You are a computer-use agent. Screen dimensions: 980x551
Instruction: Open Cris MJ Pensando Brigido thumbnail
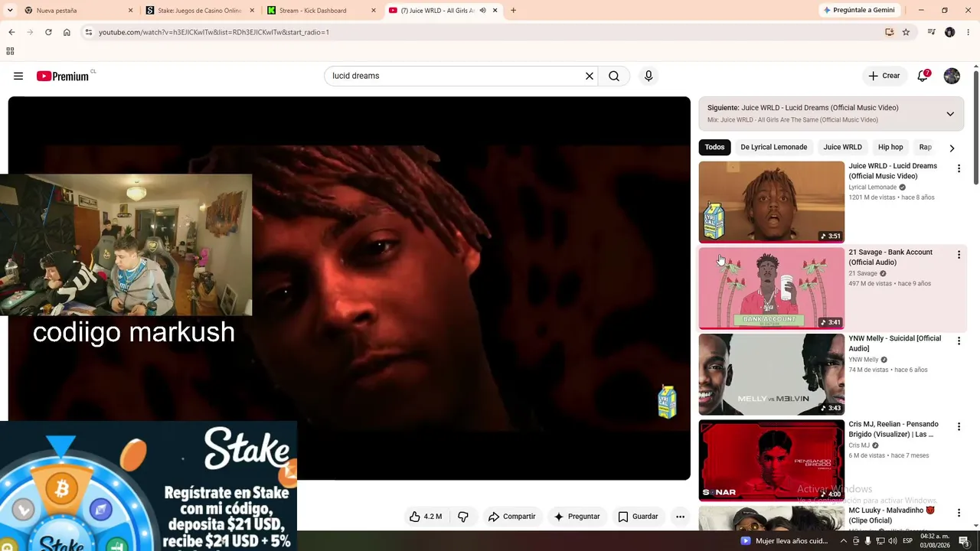click(x=771, y=460)
